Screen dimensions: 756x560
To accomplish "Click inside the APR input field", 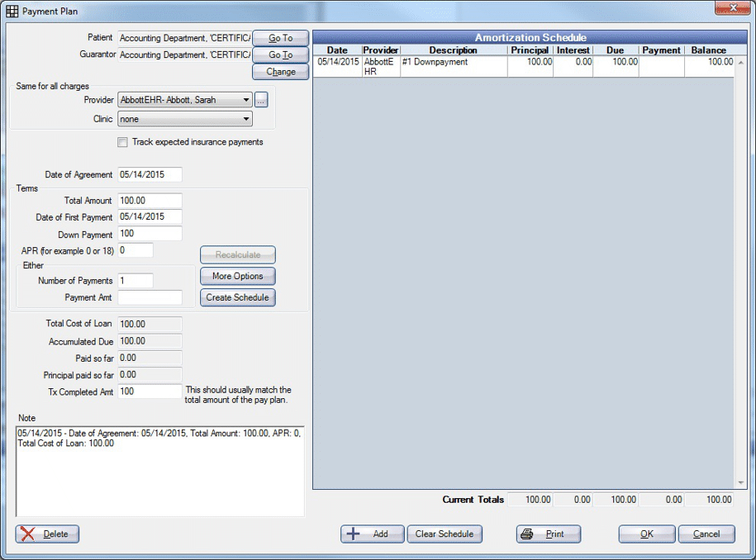I will (134, 249).
